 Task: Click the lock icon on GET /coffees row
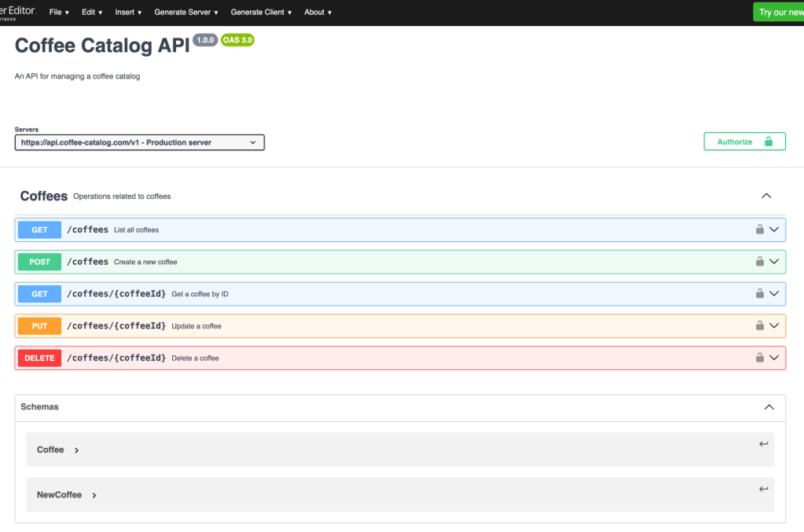coord(759,229)
